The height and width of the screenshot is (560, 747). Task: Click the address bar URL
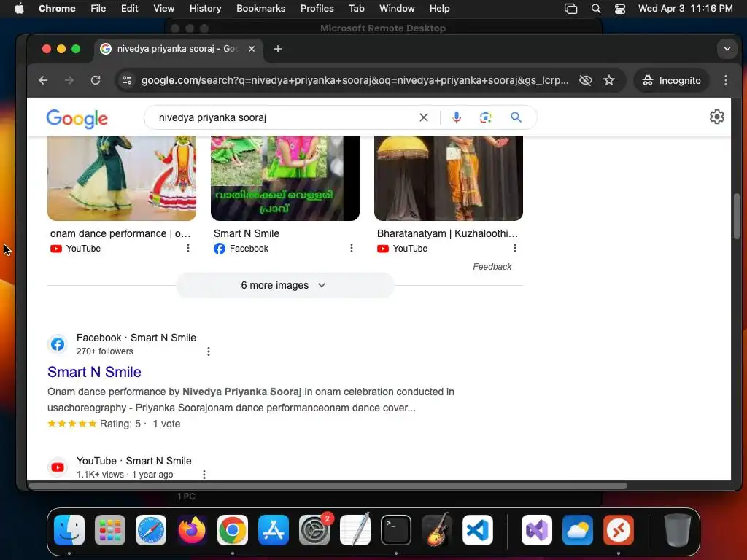tap(355, 80)
